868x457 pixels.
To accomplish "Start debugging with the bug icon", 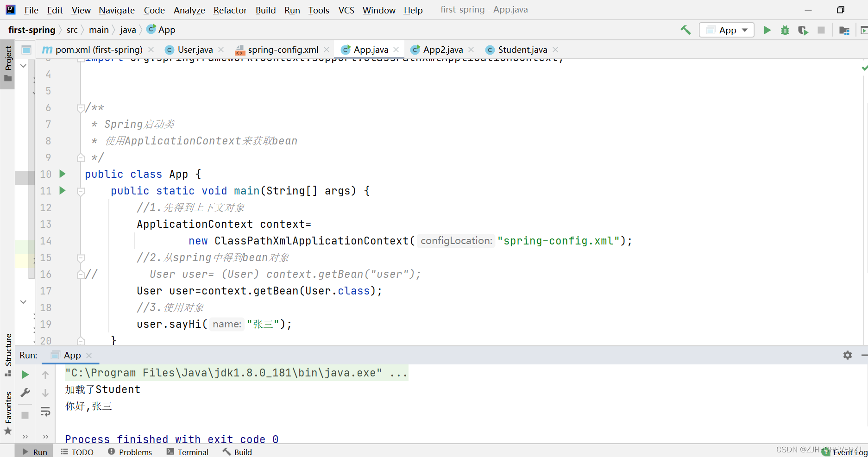I will [x=785, y=30].
